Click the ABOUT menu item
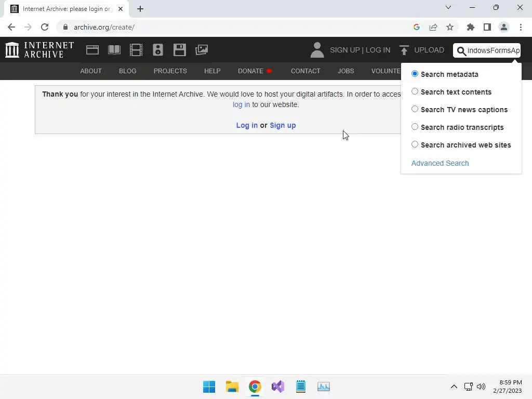Viewport: 532px width, 399px height. 91,71
